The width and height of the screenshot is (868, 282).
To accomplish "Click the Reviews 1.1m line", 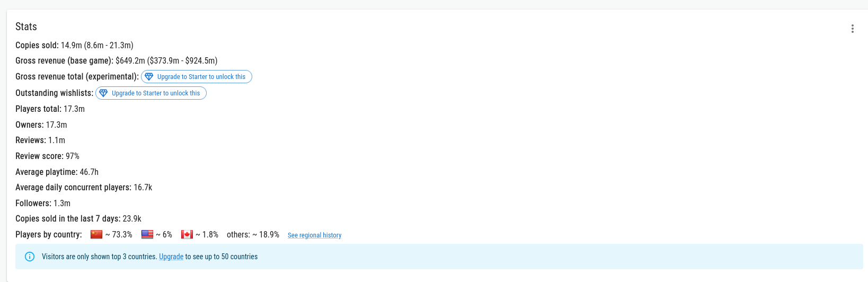I will tap(40, 140).
